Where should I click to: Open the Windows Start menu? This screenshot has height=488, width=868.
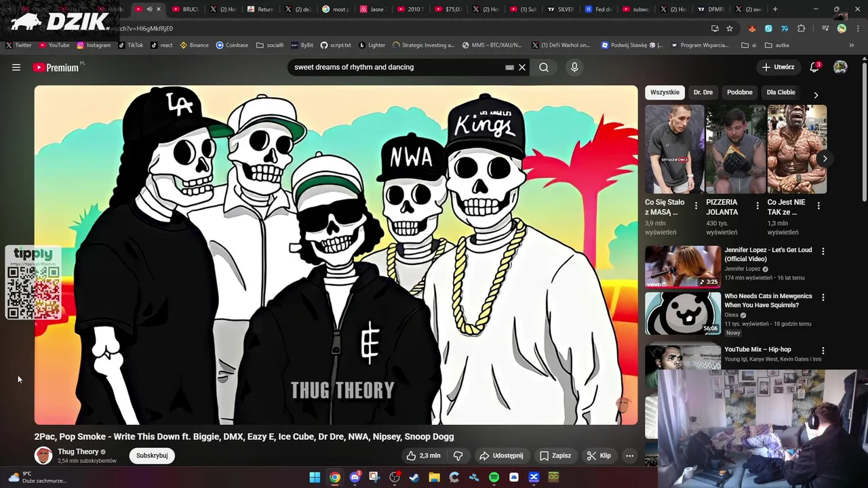click(315, 477)
